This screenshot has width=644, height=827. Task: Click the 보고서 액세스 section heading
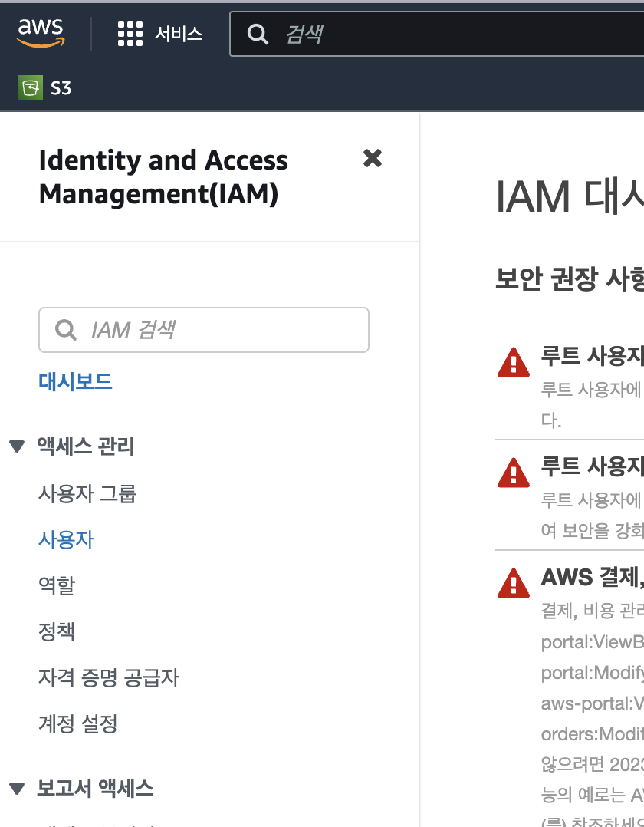click(95, 789)
